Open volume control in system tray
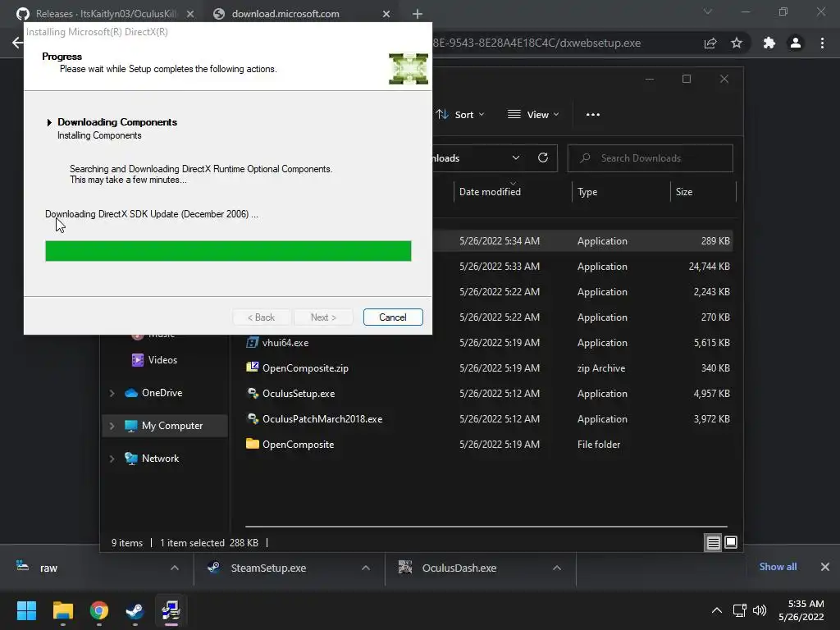This screenshot has height=630, width=840. 759,610
